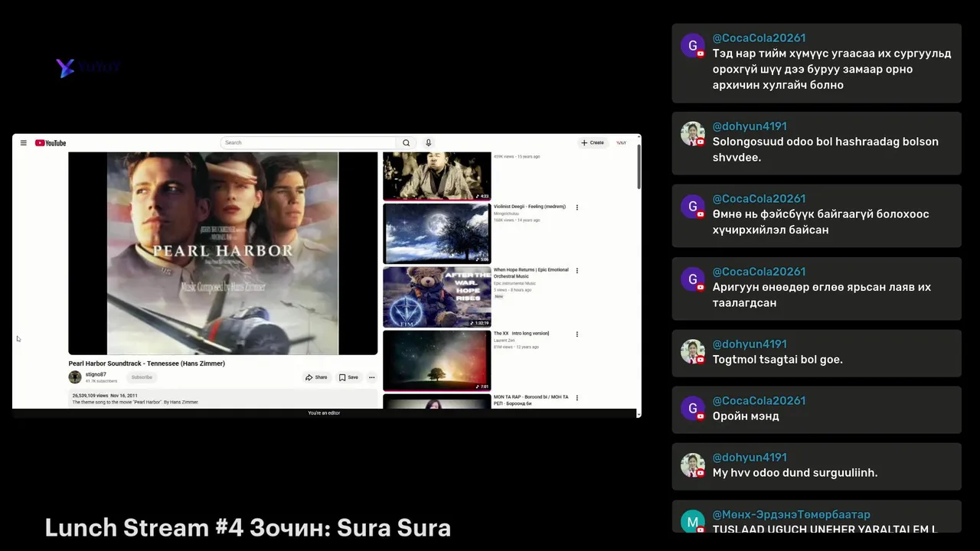Open the Create button in YouTube header

coord(593,142)
